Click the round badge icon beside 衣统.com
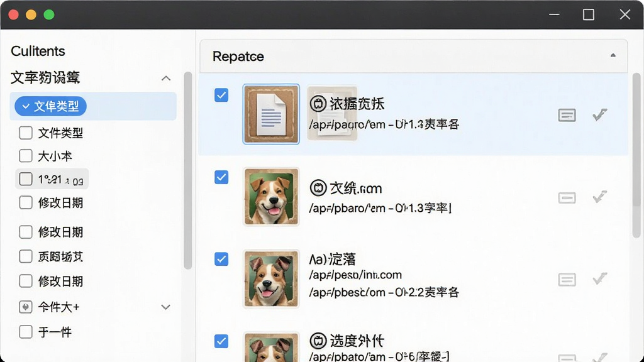 (x=318, y=188)
